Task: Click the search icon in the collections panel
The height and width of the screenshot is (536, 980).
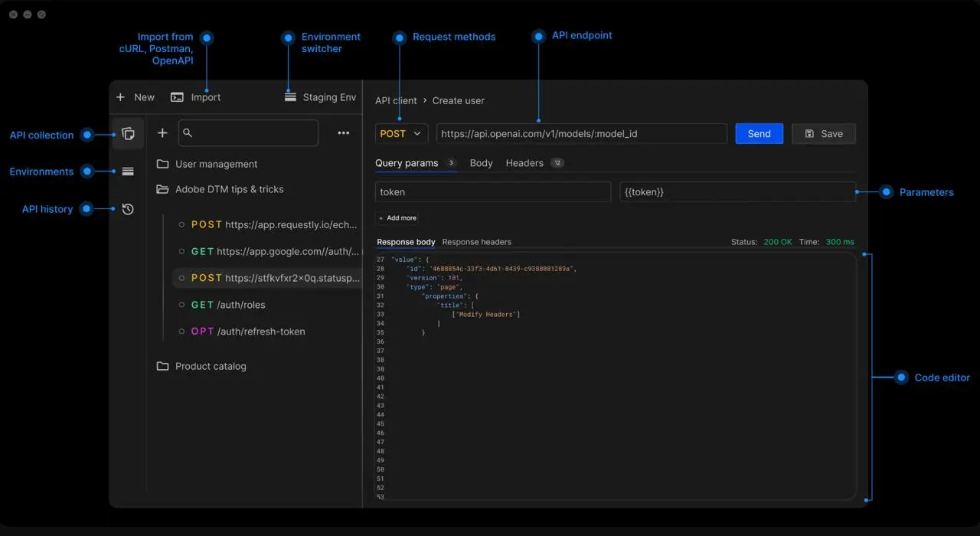Action: [x=188, y=132]
